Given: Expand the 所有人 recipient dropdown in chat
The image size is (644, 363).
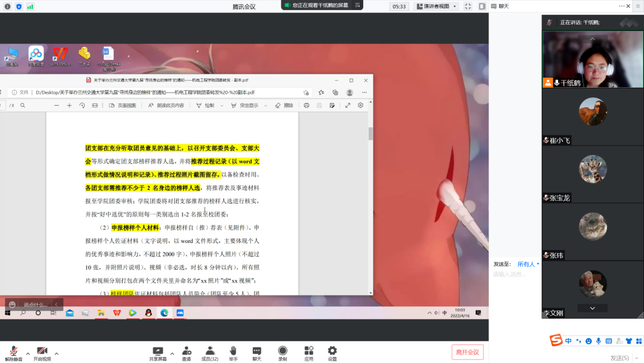Looking at the screenshot, I should pyautogui.click(x=528, y=264).
